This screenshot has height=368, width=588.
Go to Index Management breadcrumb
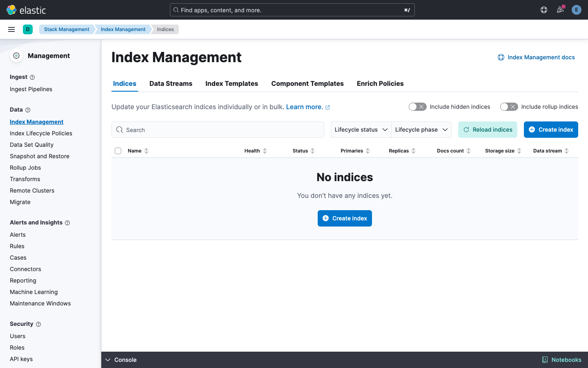click(123, 29)
